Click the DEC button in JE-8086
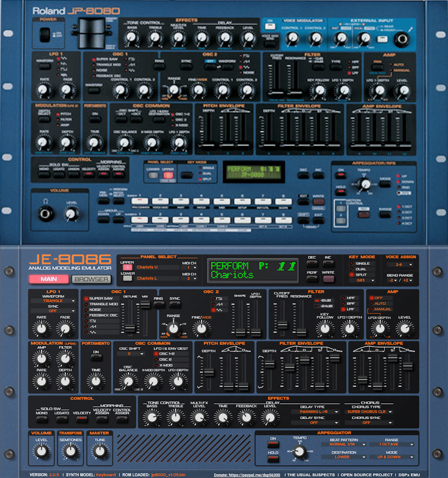 312,263
